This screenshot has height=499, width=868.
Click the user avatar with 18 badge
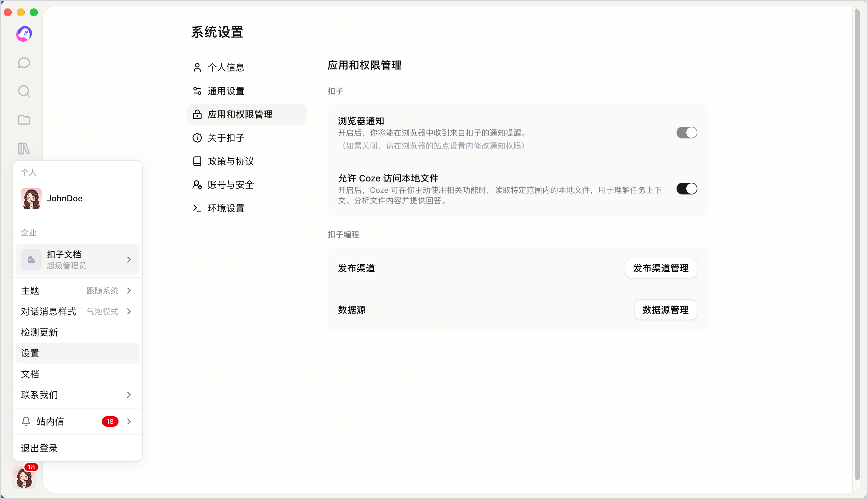24,477
